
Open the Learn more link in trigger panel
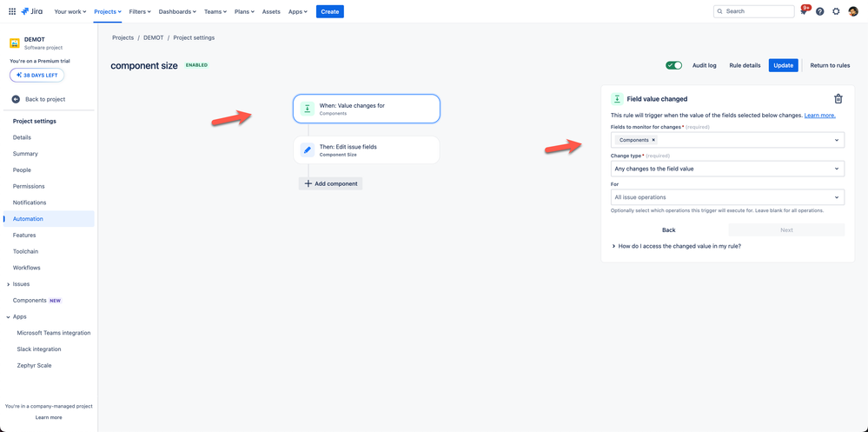820,116
